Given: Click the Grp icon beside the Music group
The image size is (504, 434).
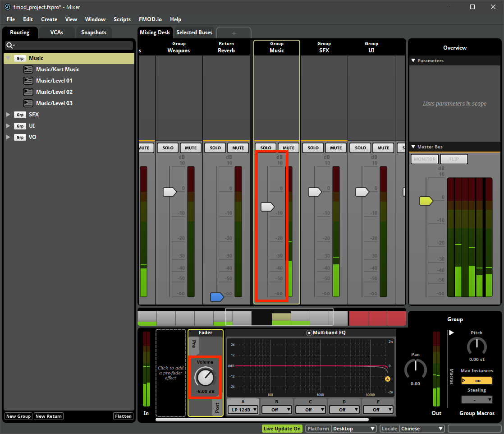Looking at the screenshot, I should [x=20, y=58].
